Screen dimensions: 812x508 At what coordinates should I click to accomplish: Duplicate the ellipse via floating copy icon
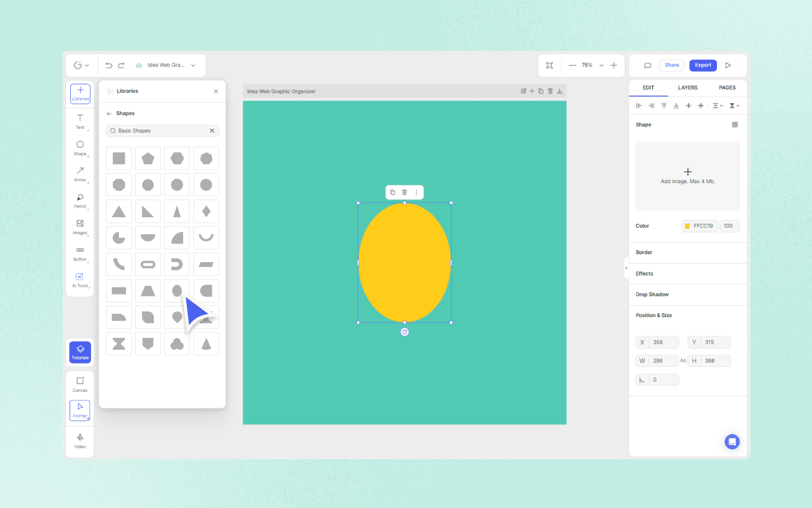[392, 192]
